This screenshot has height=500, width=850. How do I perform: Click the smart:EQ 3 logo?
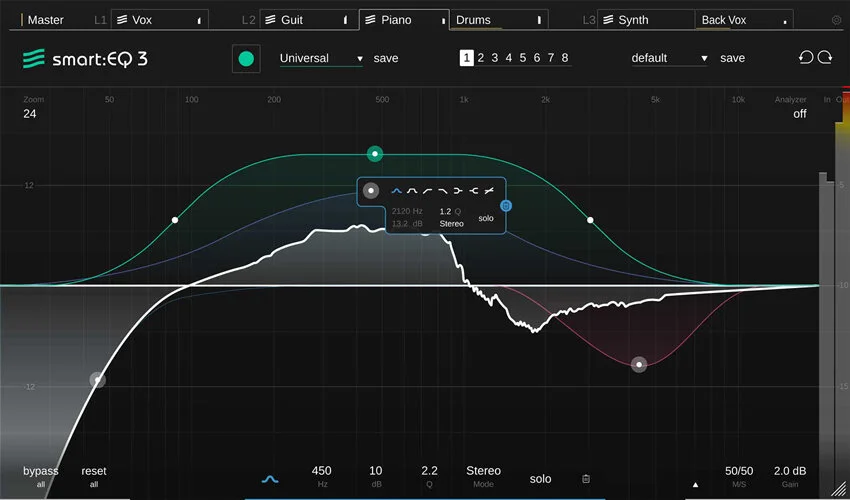pos(85,59)
